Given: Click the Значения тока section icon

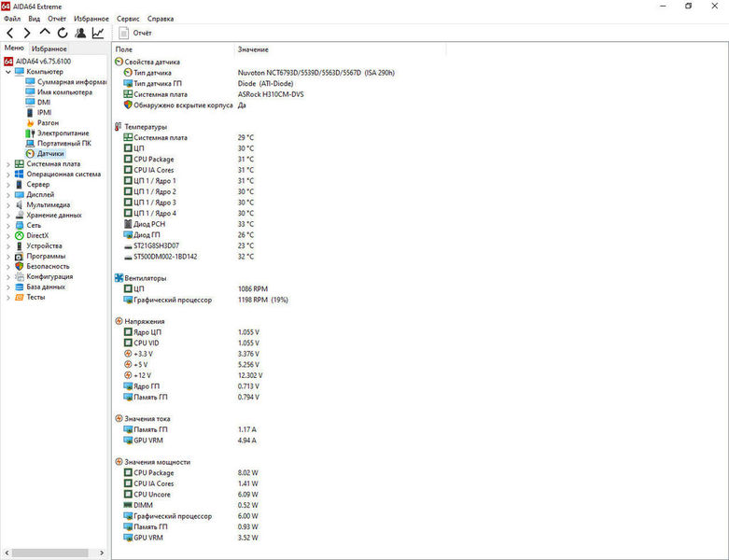Looking at the screenshot, I should [x=119, y=418].
